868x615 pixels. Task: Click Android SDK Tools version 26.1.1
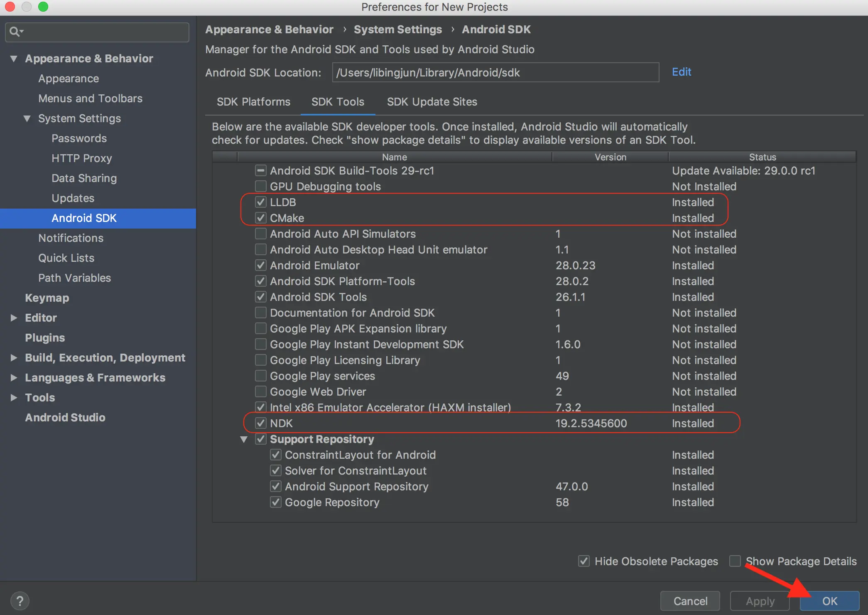click(x=570, y=297)
